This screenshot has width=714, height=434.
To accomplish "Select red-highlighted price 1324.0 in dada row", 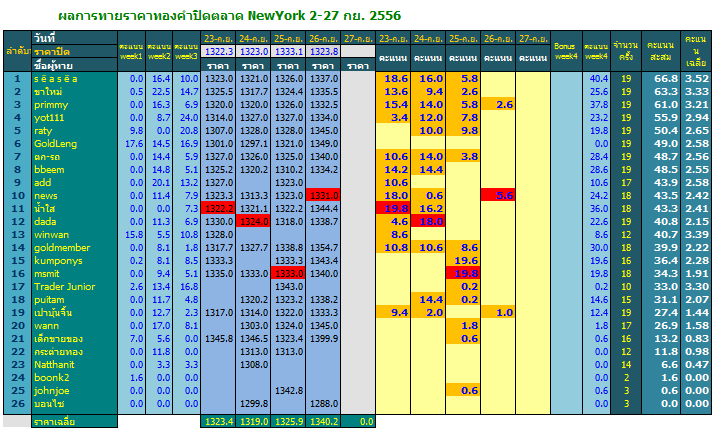I will click(x=253, y=222).
